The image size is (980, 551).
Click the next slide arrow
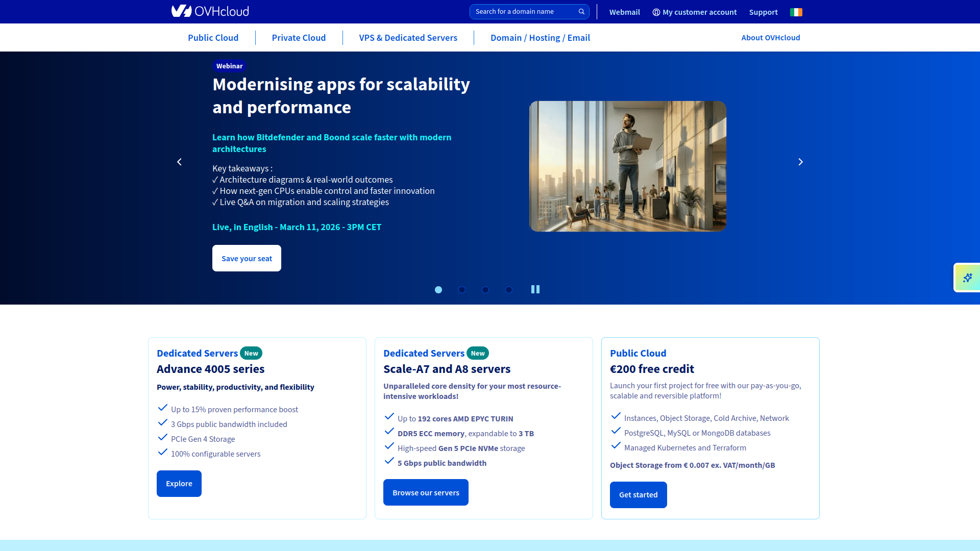(800, 162)
